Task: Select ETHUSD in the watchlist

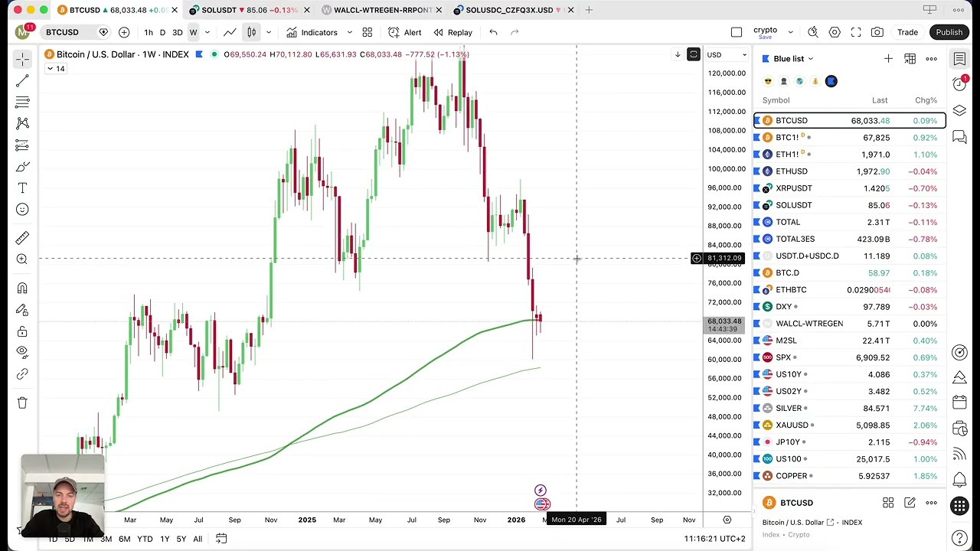Action: coord(850,171)
